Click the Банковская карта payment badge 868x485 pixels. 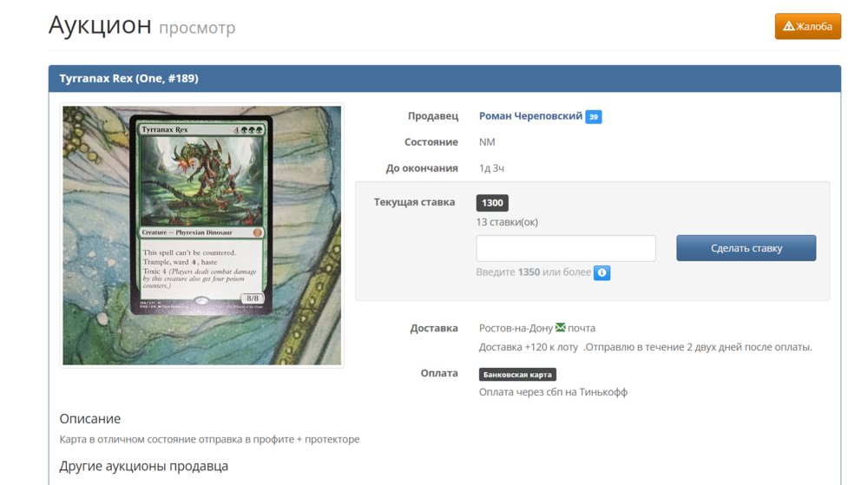pyautogui.click(x=517, y=375)
